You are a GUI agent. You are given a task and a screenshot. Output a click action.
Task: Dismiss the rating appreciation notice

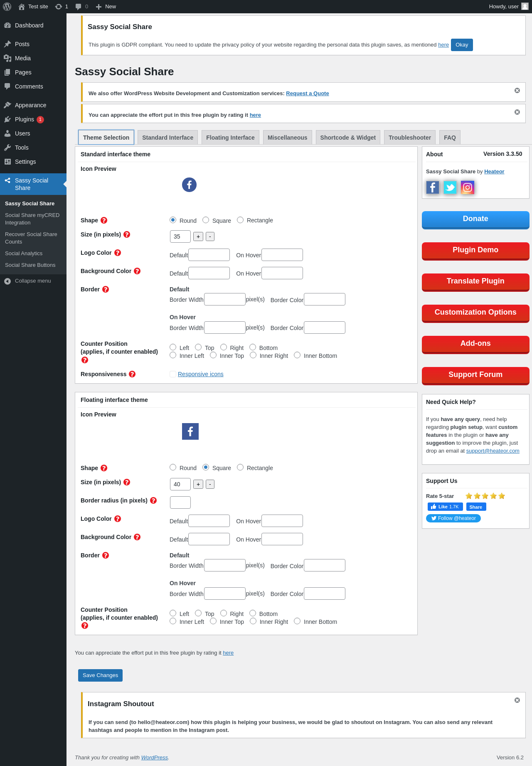tap(517, 112)
